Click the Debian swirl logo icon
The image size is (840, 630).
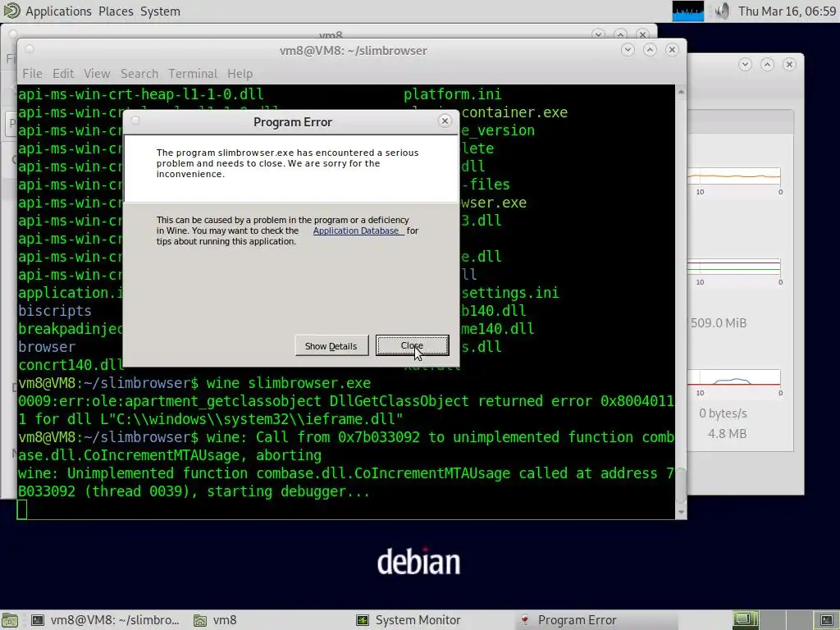[11, 11]
